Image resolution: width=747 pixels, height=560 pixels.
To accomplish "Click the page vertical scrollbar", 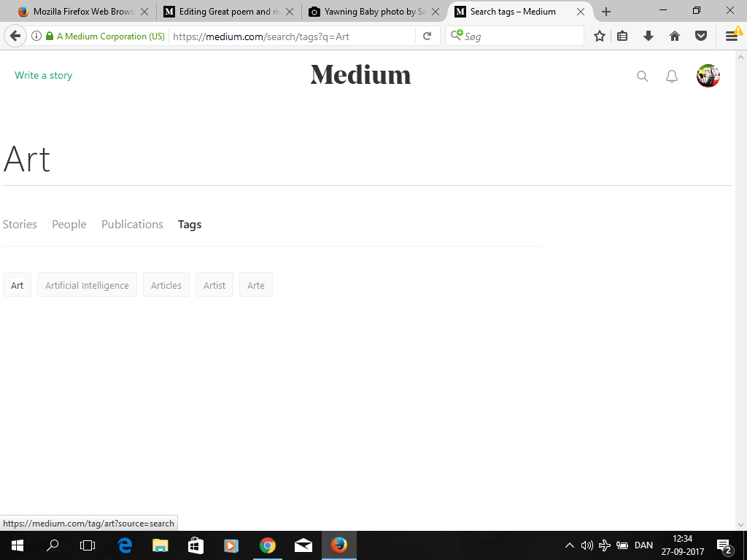I will (x=741, y=290).
